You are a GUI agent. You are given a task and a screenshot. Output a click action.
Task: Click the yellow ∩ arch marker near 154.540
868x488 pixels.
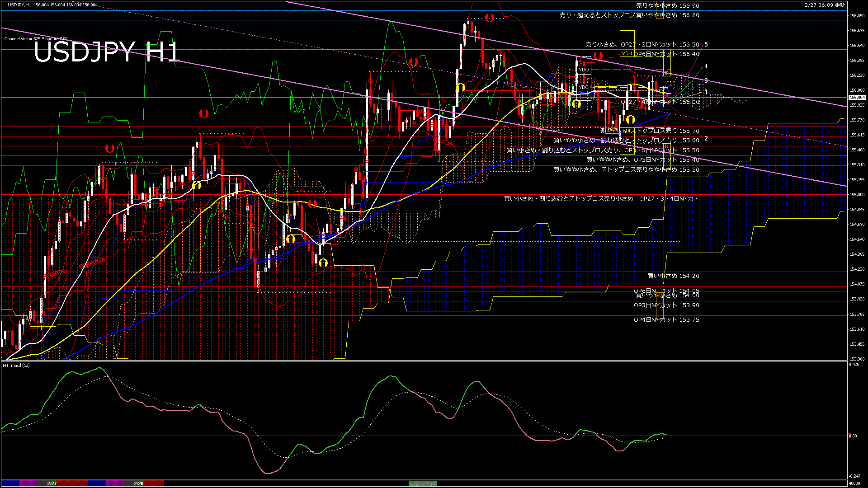[290, 238]
